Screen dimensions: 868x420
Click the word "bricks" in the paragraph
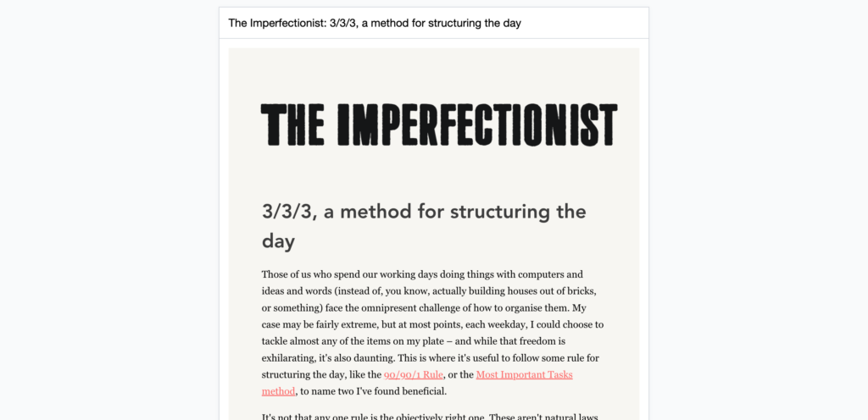pos(581,290)
